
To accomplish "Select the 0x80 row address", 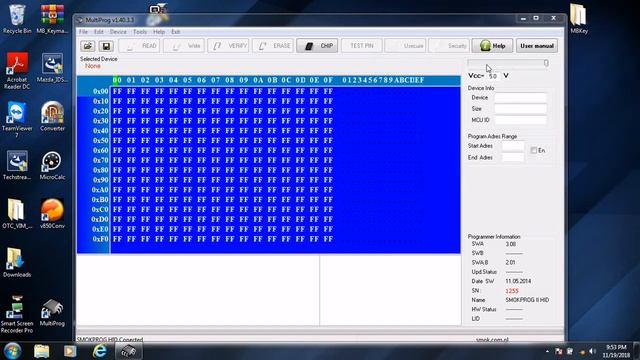I will 100,170.
